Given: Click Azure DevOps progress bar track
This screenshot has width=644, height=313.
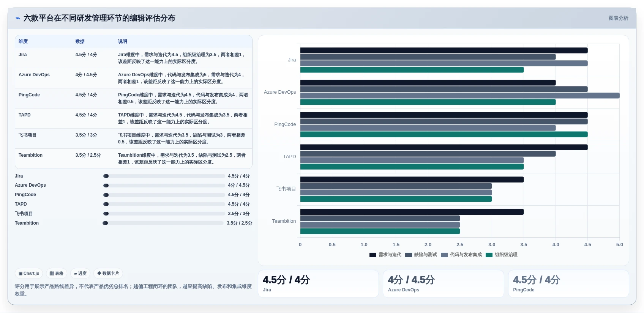Looking at the screenshot, I should (x=164, y=186).
